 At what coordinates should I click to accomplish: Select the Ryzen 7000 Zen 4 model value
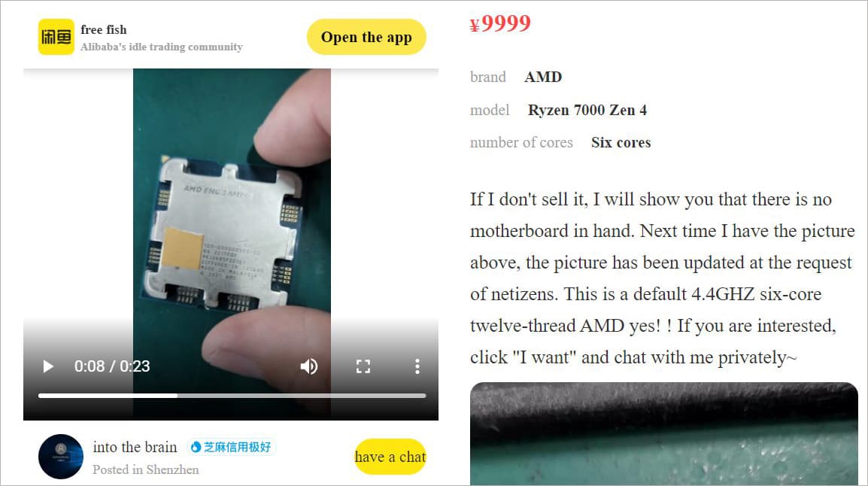[587, 110]
